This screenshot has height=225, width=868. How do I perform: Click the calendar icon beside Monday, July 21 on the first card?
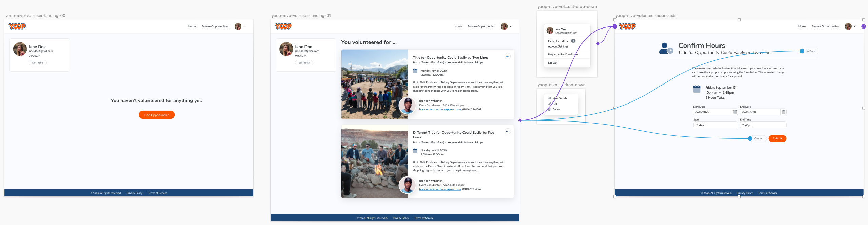[415, 71]
